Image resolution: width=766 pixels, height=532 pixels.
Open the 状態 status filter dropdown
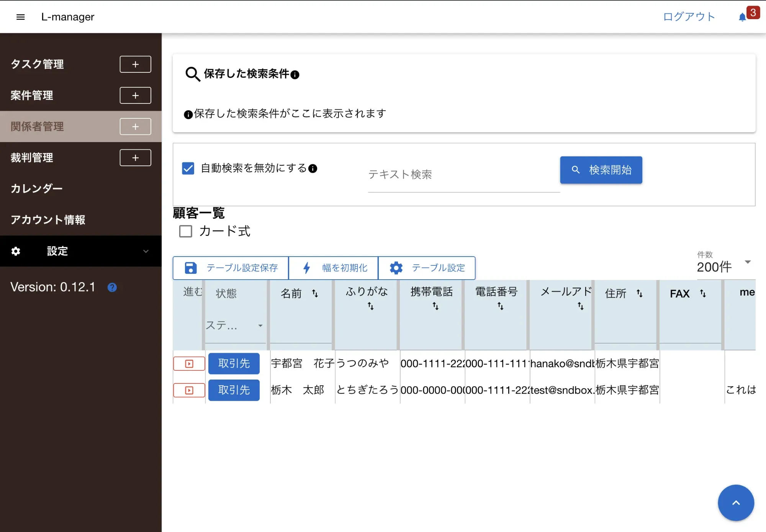(x=234, y=326)
